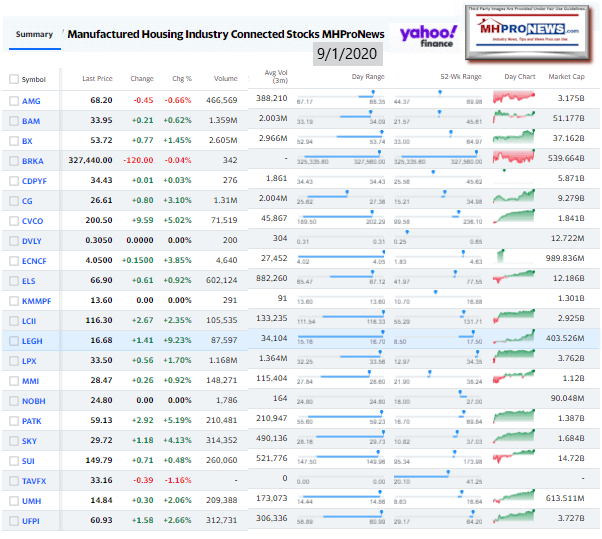Toggle the checkbox beside the SUI ticker
Viewport: 602px width, 539px height.
pyautogui.click(x=13, y=461)
